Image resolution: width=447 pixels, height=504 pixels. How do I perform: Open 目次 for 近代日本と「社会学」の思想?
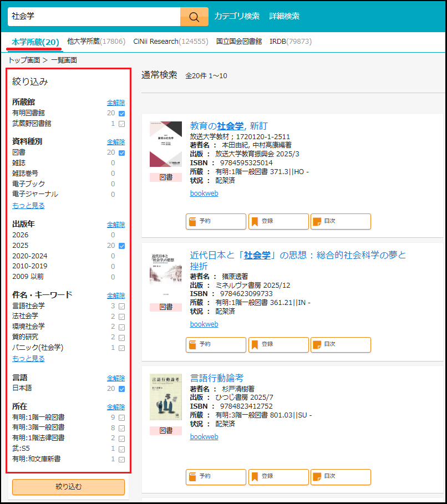coord(341,345)
